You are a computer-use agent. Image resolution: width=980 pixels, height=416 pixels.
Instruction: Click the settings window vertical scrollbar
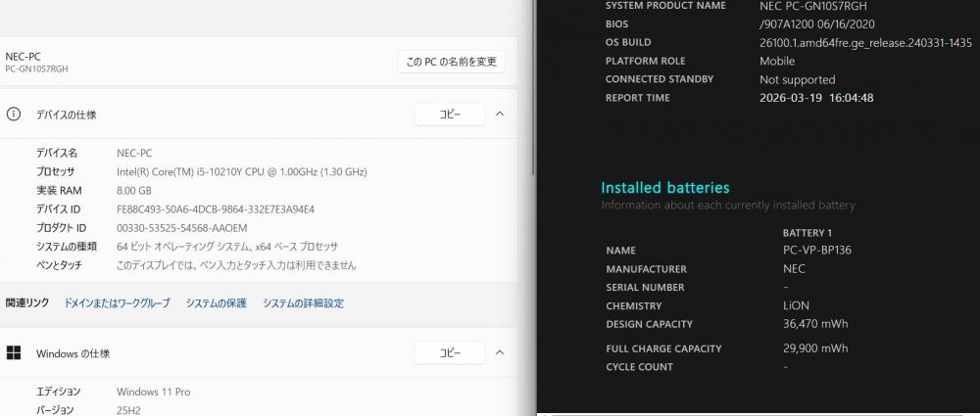tap(532, 87)
